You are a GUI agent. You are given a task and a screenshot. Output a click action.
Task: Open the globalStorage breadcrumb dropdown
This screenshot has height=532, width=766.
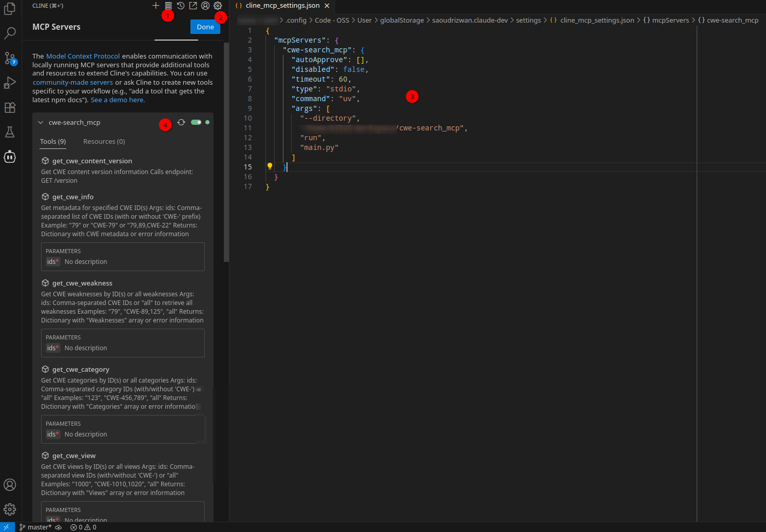point(402,21)
